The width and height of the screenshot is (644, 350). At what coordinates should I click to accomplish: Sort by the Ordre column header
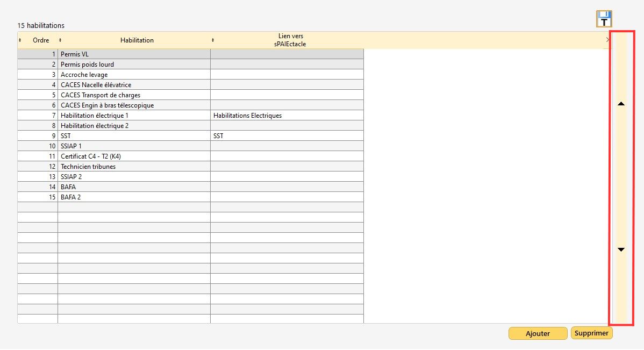point(41,40)
